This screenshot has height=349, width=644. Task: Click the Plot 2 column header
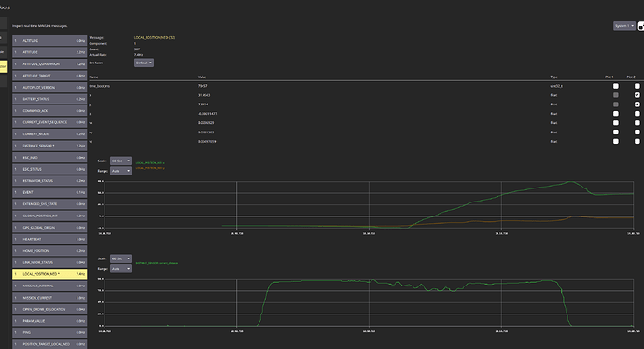click(x=631, y=77)
